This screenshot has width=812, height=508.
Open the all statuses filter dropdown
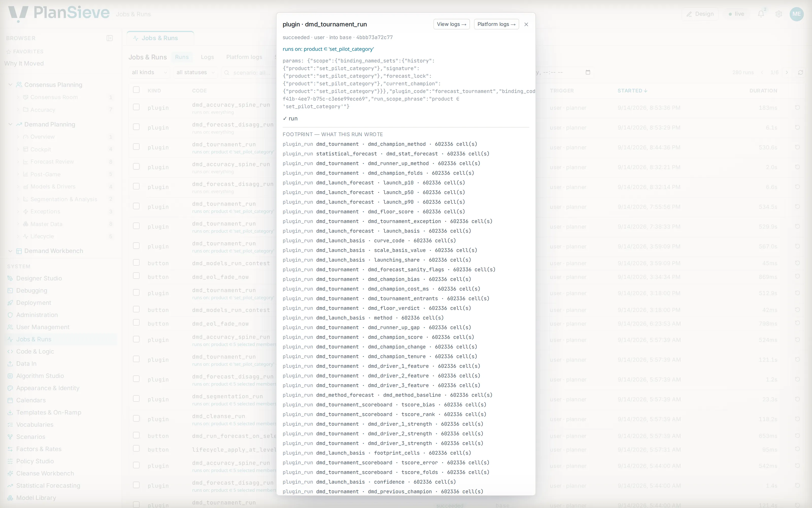195,72
